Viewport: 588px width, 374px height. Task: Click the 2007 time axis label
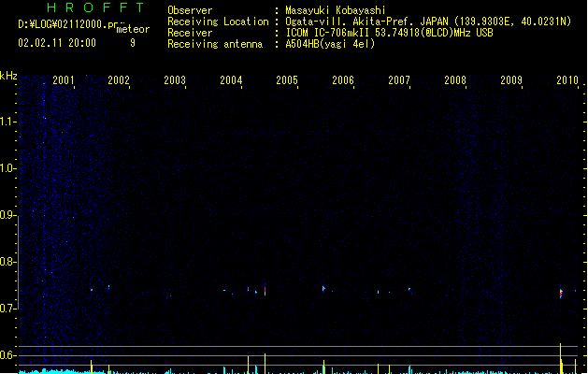point(399,79)
